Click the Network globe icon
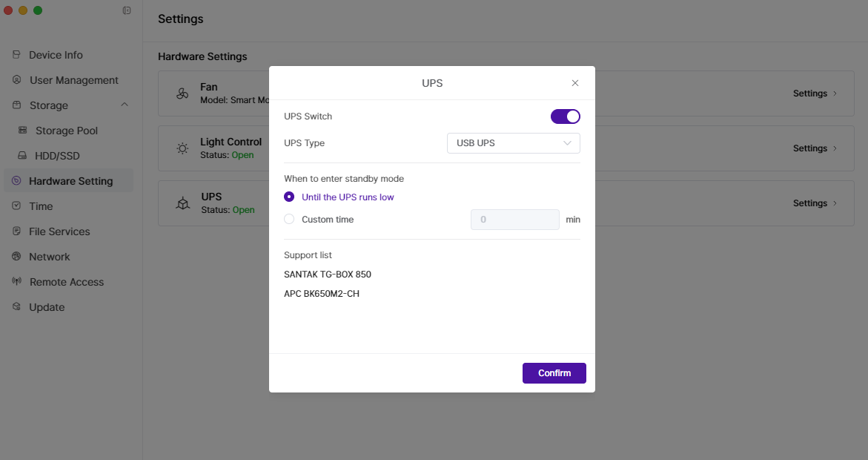This screenshot has height=460, width=868. tap(16, 256)
